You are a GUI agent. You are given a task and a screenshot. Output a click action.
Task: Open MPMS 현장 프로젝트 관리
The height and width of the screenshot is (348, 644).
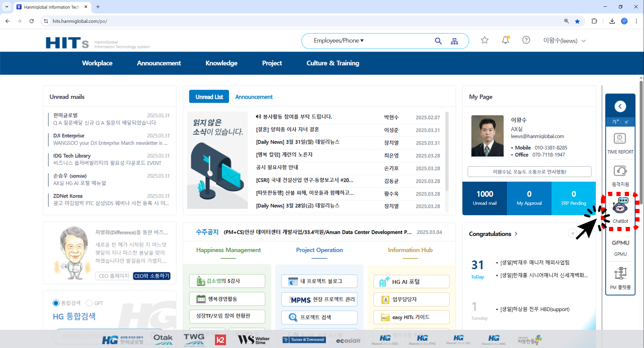[x=319, y=299]
